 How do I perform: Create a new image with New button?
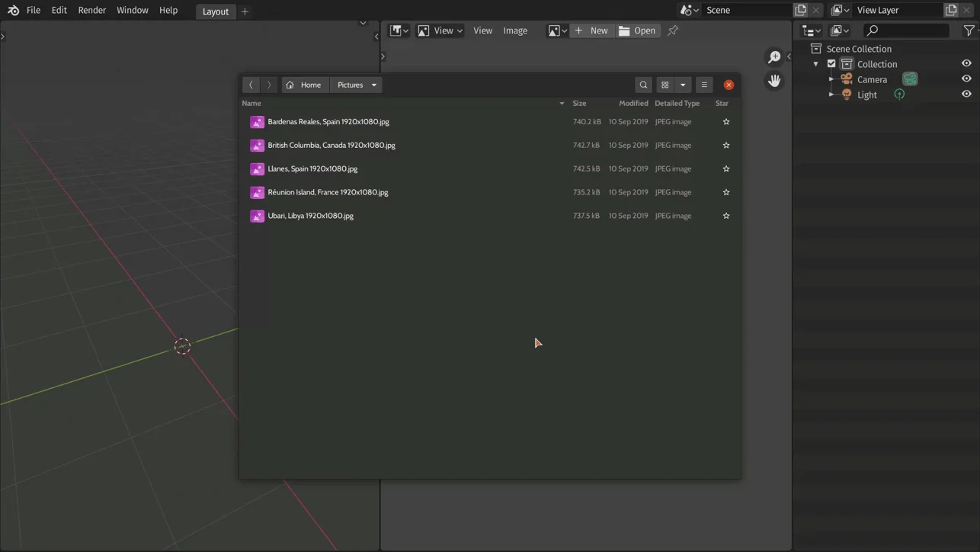[594, 30]
